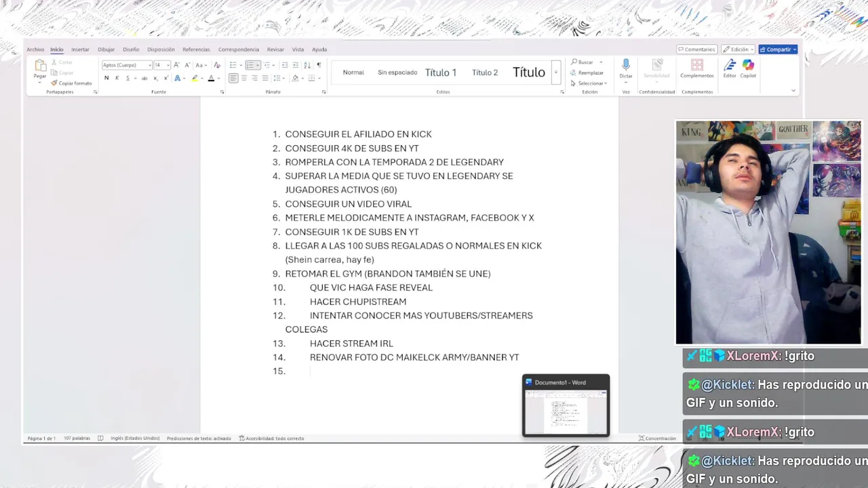Justify the paragraph text

(265, 78)
